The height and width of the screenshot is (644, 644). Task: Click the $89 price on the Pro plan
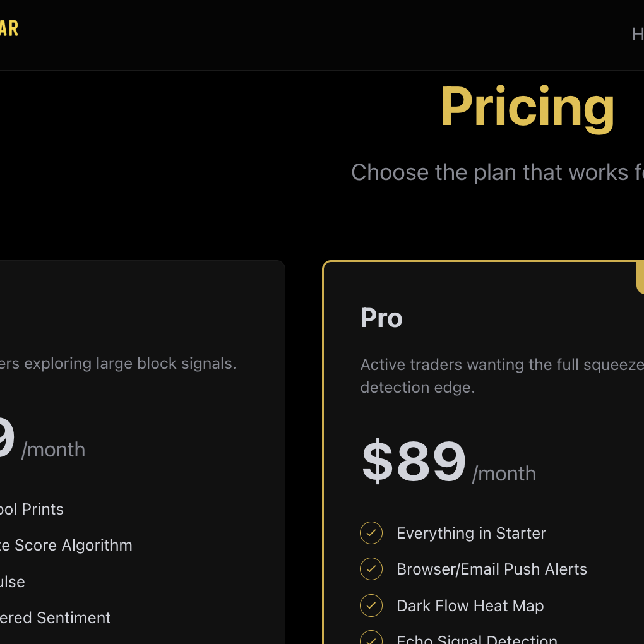(414, 462)
